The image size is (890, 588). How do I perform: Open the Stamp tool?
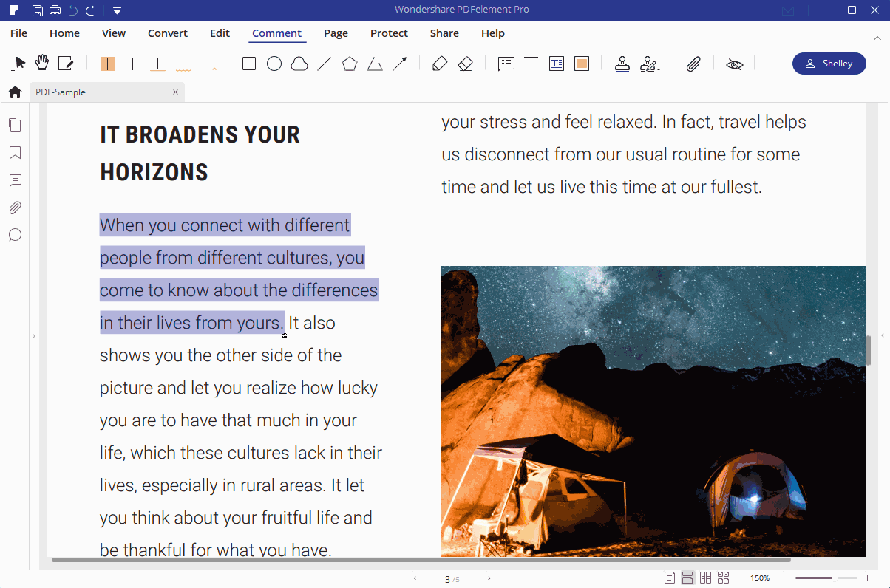(622, 64)
